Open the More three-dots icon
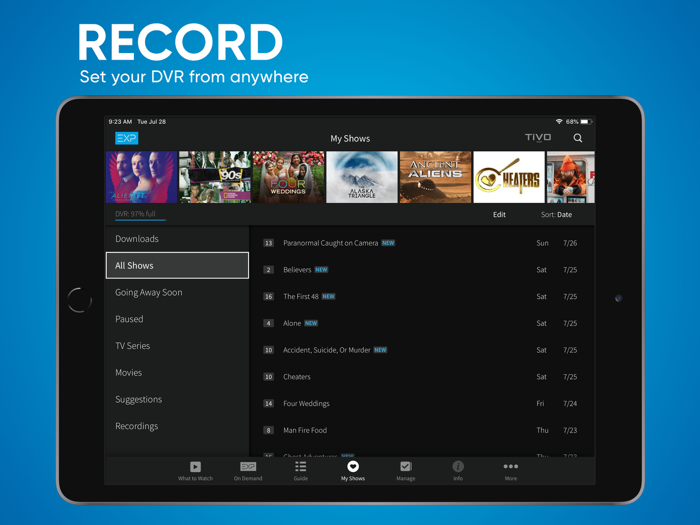Screen dimensions: 700x525 (x=511, y=467)
